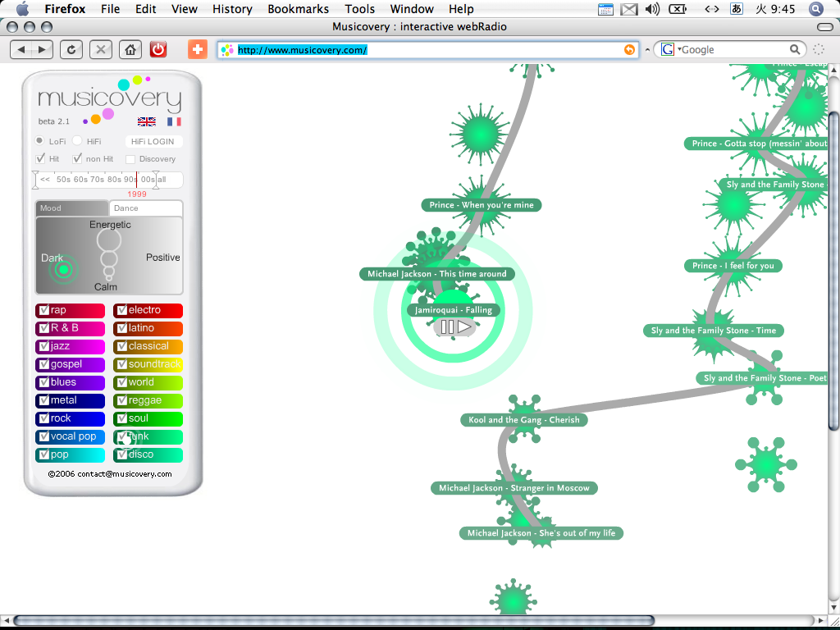Image resolution: width=840 pixels, height=630 pixels.
Task: Skip to next with the play arrow
Action: 464,326
